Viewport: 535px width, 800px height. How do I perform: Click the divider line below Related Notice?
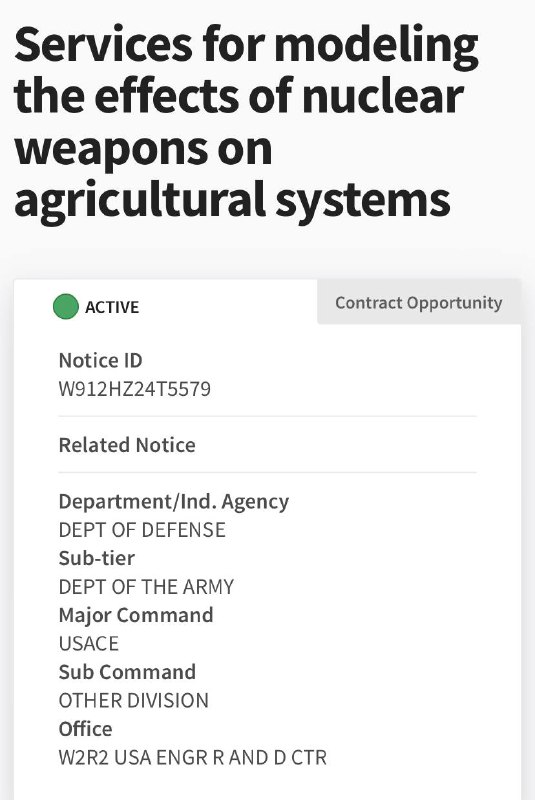268,472
